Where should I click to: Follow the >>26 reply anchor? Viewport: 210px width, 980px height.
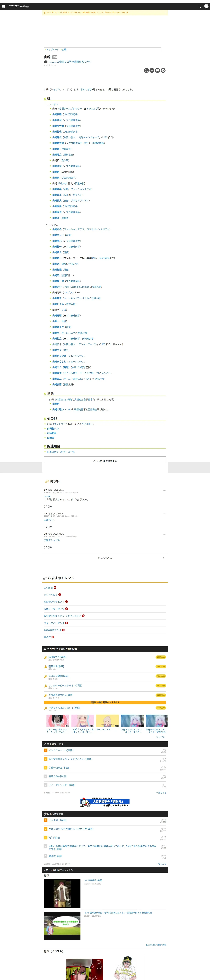click(x=47, y=497)
